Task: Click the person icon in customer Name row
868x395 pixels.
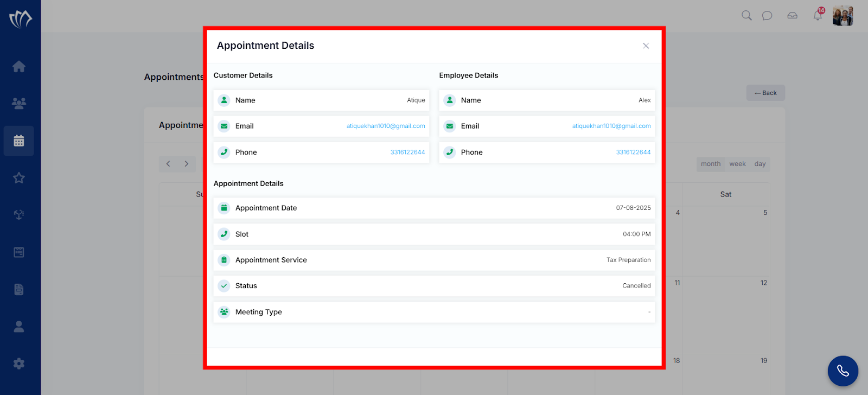Action: [224, 100]
